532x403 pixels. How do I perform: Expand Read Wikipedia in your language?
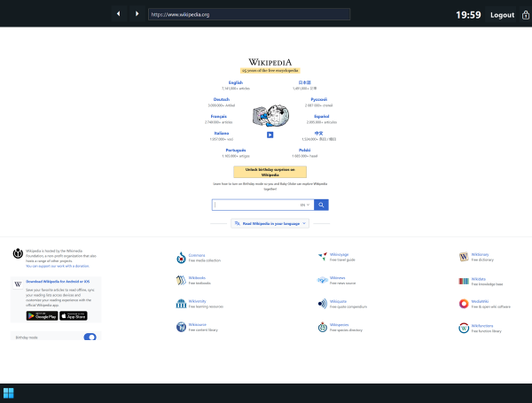[x=270, y=224]
